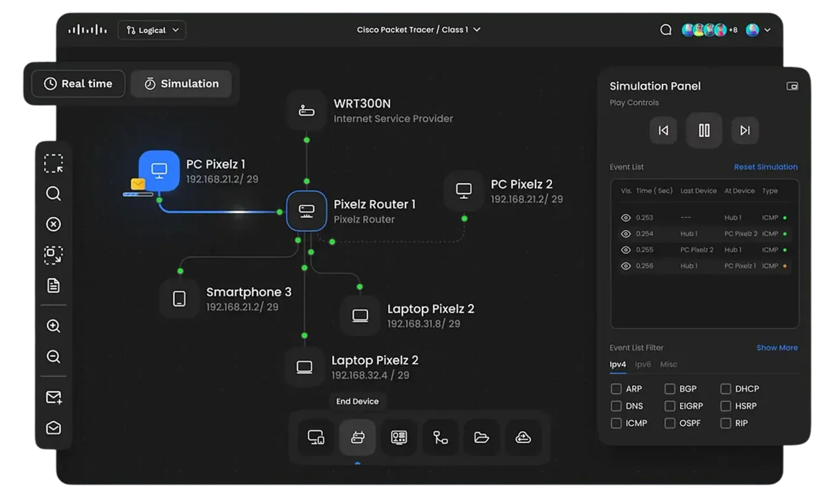Select the PC Pixelz 1 device icon
The image size is (832, 504).
pyautogui.click(x=159, y=170)
